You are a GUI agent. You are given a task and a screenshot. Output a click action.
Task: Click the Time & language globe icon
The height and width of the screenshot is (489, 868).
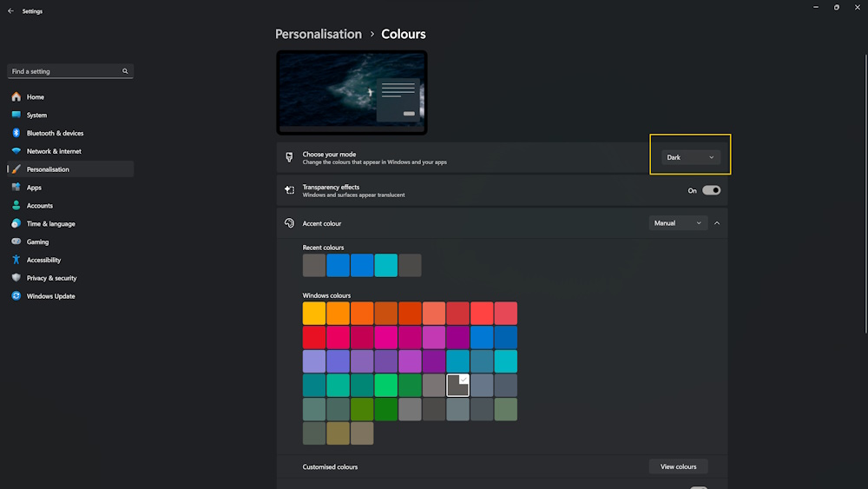[16, 223]
